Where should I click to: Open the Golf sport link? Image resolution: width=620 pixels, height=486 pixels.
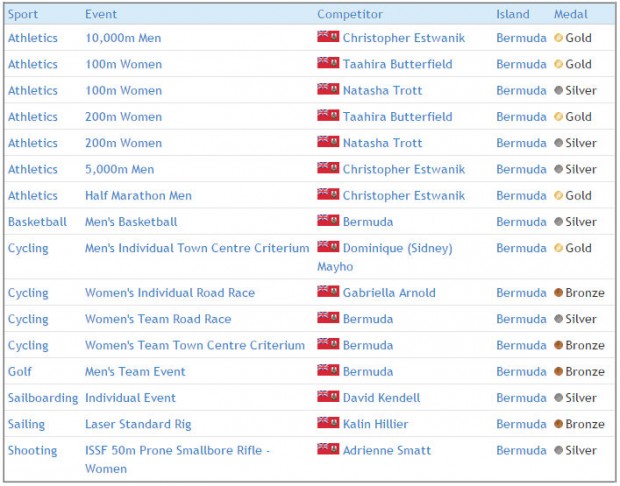21,372
